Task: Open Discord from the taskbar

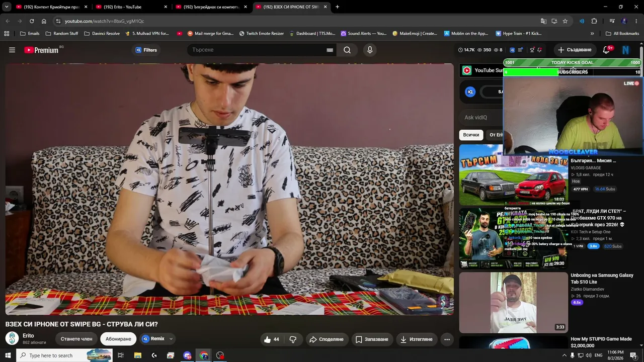Action: click(x=187, y=355)
